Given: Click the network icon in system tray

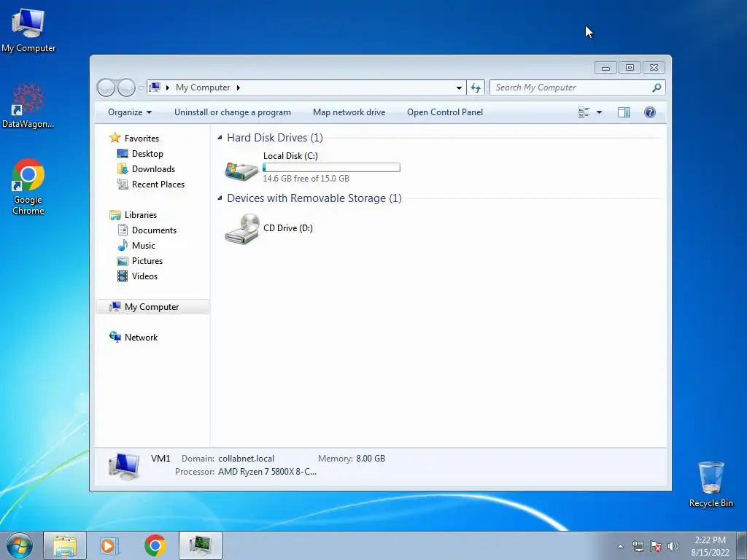Looking at the screenshot, I should click(x=638, y=546).
